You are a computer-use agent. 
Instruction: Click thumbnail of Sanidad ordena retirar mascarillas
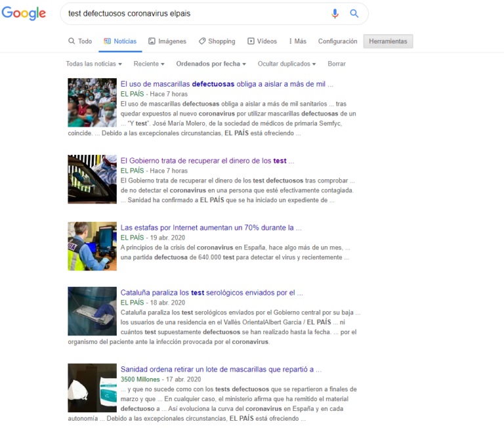coord(92,388)
